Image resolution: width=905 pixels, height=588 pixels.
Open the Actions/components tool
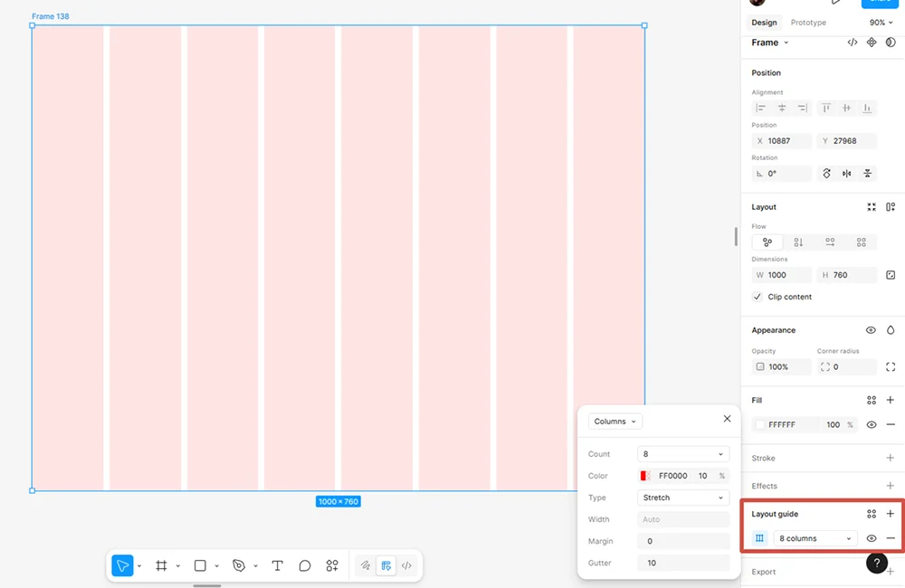(332, 565)
